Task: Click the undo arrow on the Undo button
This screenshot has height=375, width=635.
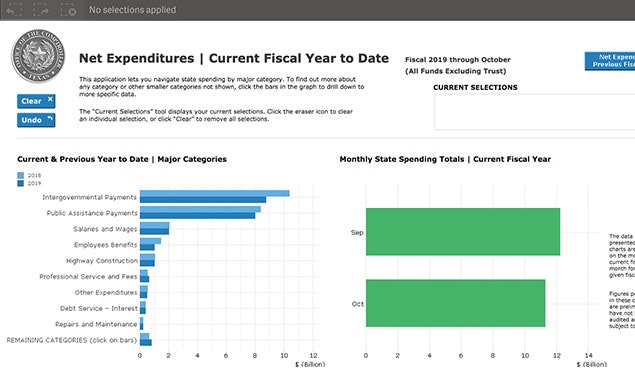Action: [x=50, y=119]
